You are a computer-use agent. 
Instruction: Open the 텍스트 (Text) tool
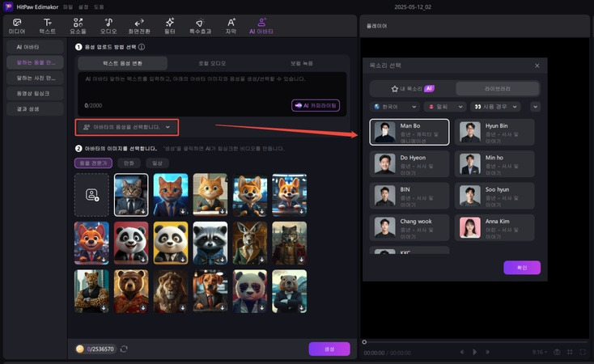coord(48,26)
